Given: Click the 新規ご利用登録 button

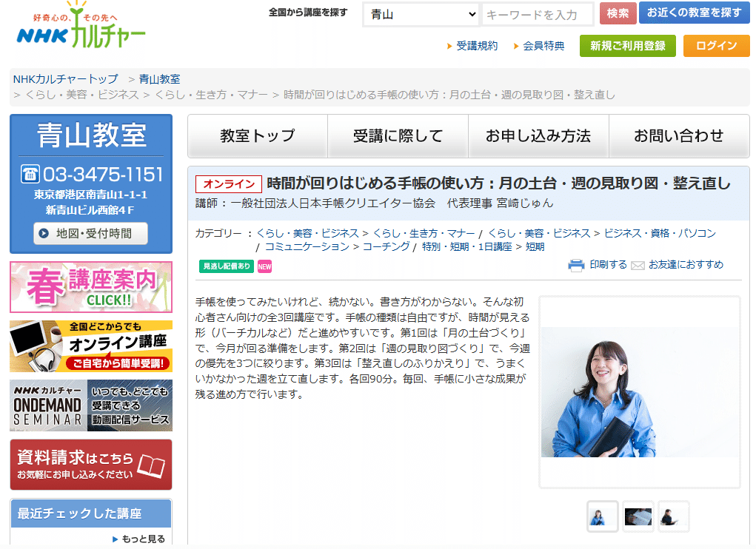Looking at the screenshot, I should coord(628,46).
